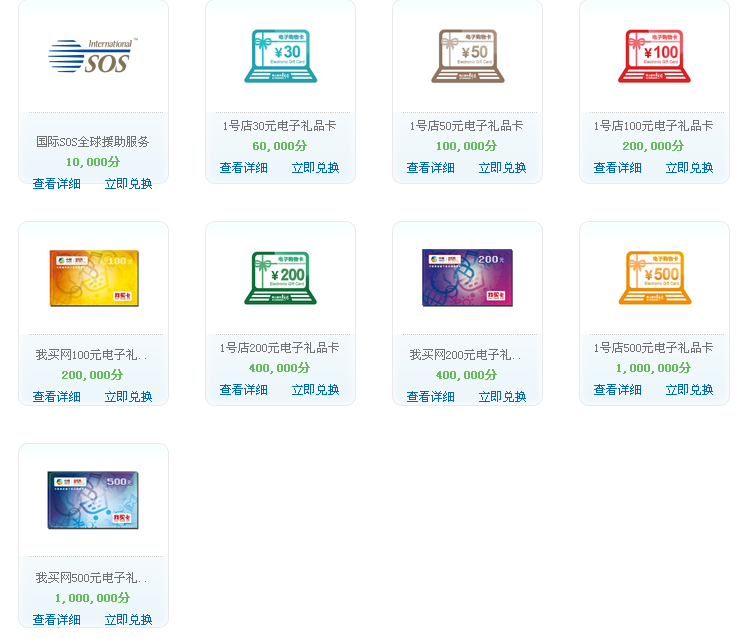Click 立即兑换 for 1号店500元电子礼品卡

[x=689, y=390]
